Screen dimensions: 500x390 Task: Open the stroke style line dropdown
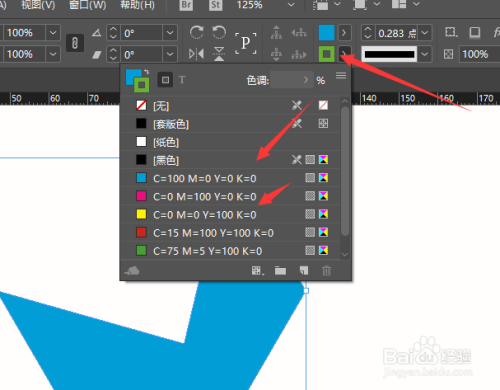(425, 54)
